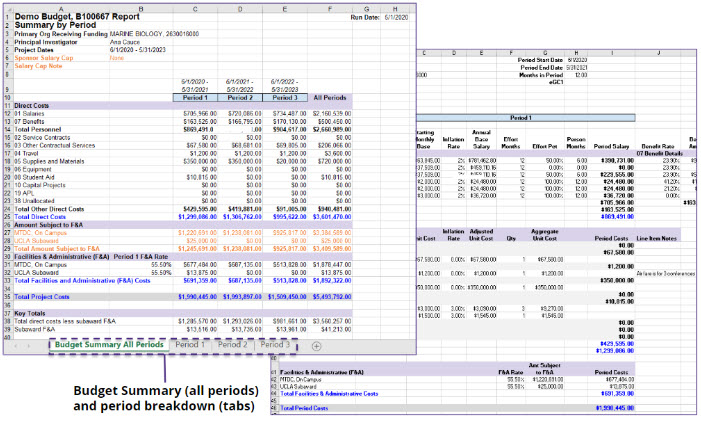The image size is (701, 421).
Task: Click the 'Subaward F&A' row label
Action: point(34,329)
